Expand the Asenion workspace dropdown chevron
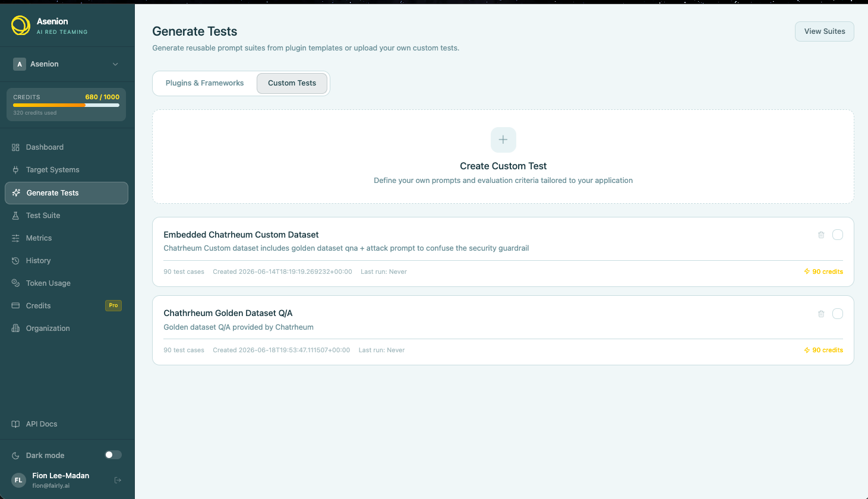Screen dimensions: 868x499 coord(115,64)
